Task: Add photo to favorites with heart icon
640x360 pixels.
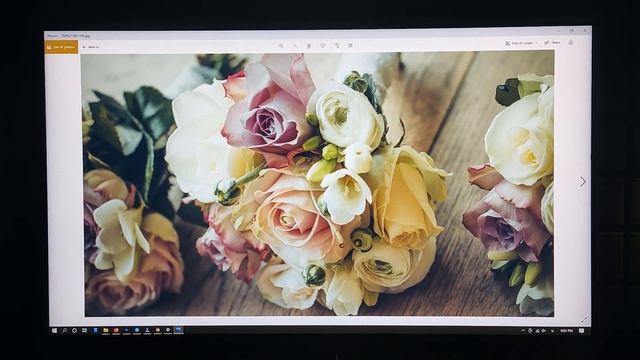Action: click(x=323, y=46)
